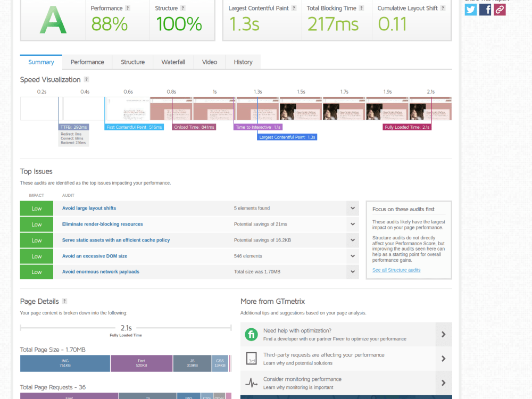This screenshot has height=399, width=532.
Task: Open arrow for third-party requests row
Action: point(444,359)
